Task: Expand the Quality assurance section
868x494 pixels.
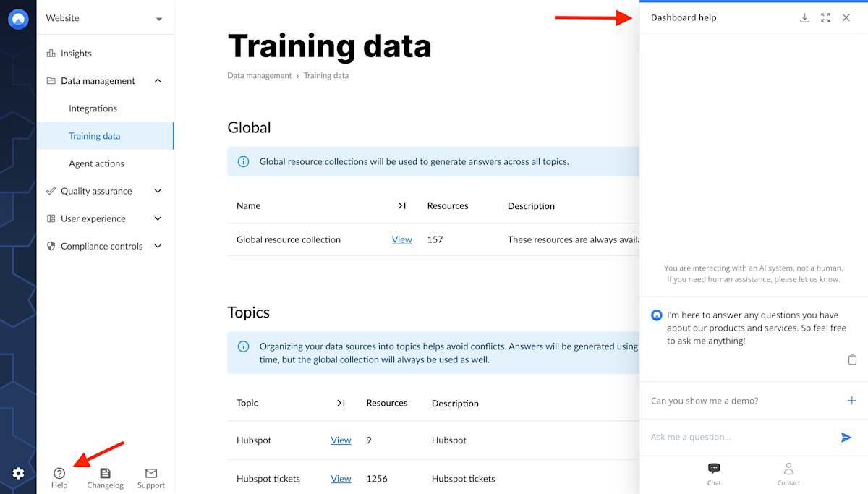Action: [158, 191]
